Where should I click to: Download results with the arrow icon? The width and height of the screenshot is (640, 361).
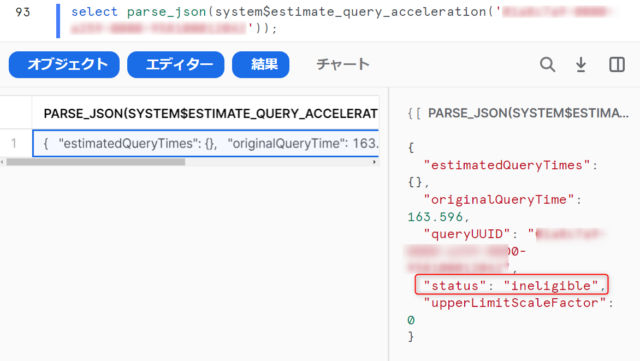pyautogui.click(x=581, y=65)
